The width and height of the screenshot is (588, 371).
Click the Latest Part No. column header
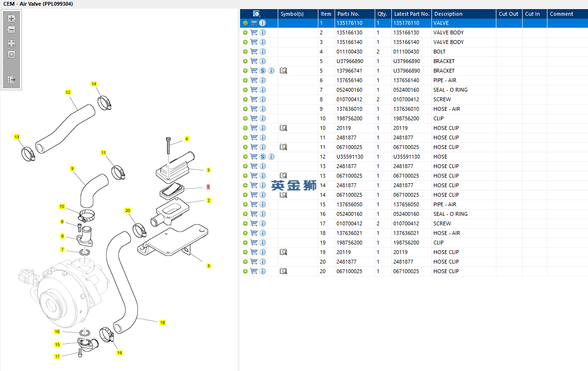pos(412,14)
